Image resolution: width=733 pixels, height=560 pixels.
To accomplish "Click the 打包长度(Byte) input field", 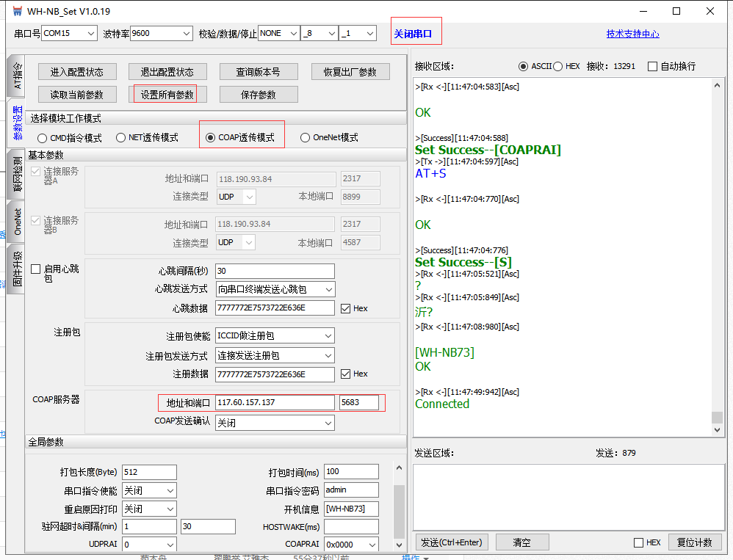I will [150, 472].
